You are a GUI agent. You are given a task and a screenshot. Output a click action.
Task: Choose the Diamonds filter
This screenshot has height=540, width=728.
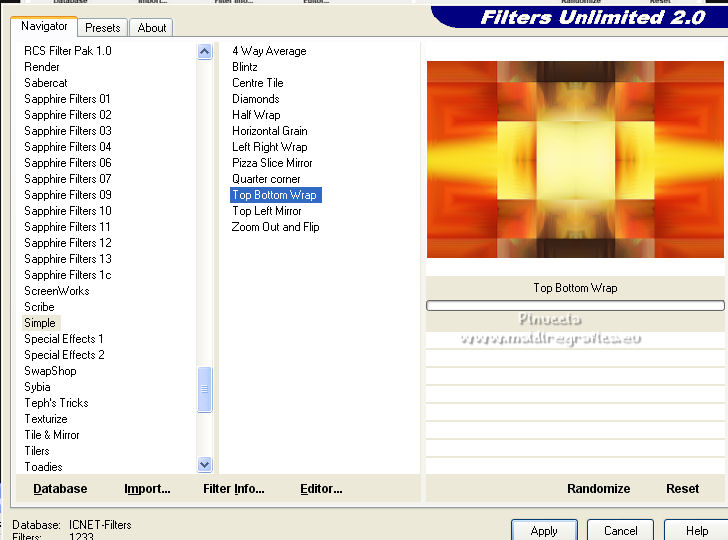pos(256,99)
